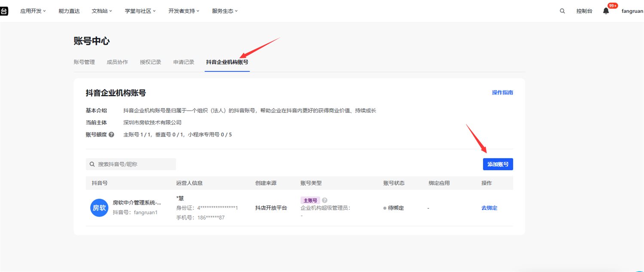
Task: Click the 账号额度 help question icon
Action: tap(111, 135)
